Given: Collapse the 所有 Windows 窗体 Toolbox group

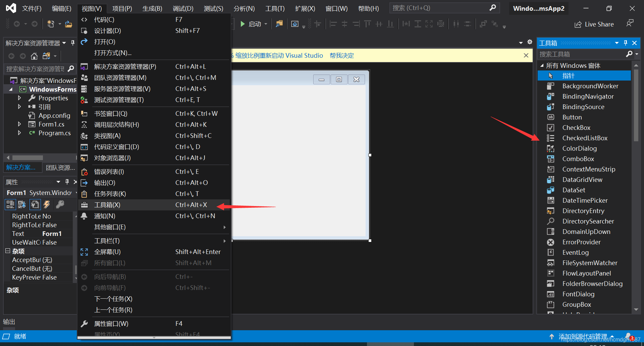Looking at the screenshot, I should pyautogui.click(x=542, y=65).
